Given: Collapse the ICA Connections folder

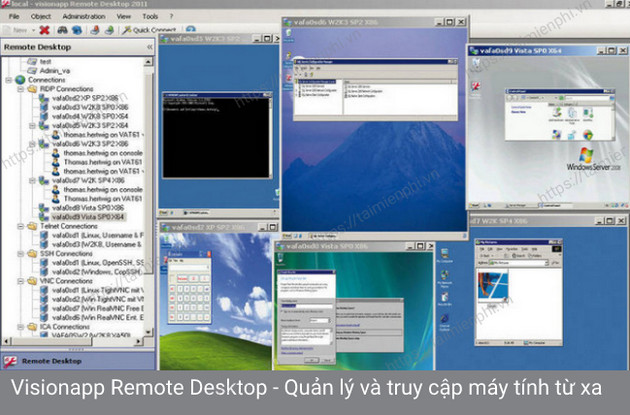Looking at the screenshot, I should 20,327.
